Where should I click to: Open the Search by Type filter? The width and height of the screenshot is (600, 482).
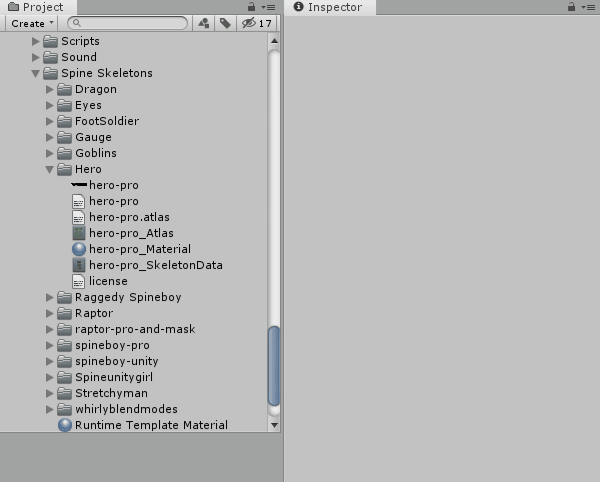click(204, 23)
